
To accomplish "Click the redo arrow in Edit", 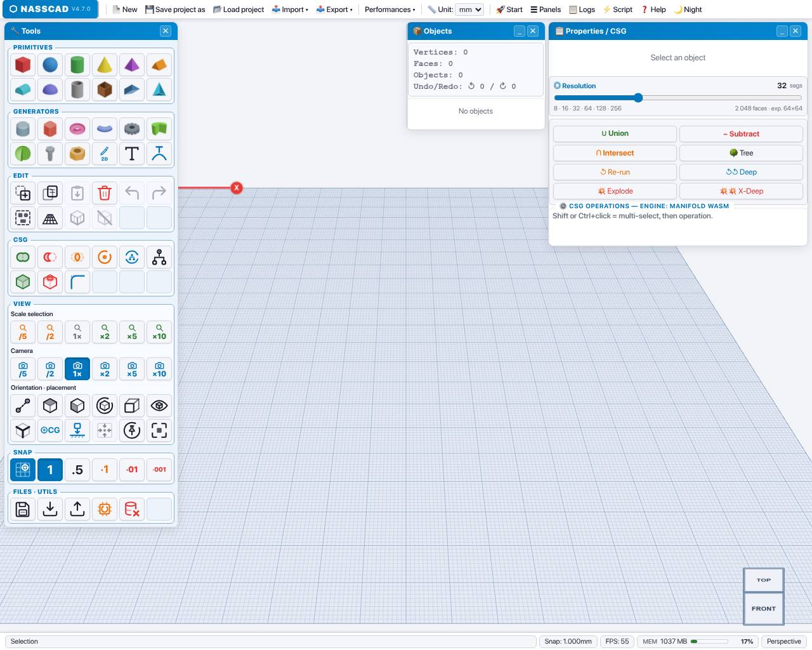I will [159, 193].
